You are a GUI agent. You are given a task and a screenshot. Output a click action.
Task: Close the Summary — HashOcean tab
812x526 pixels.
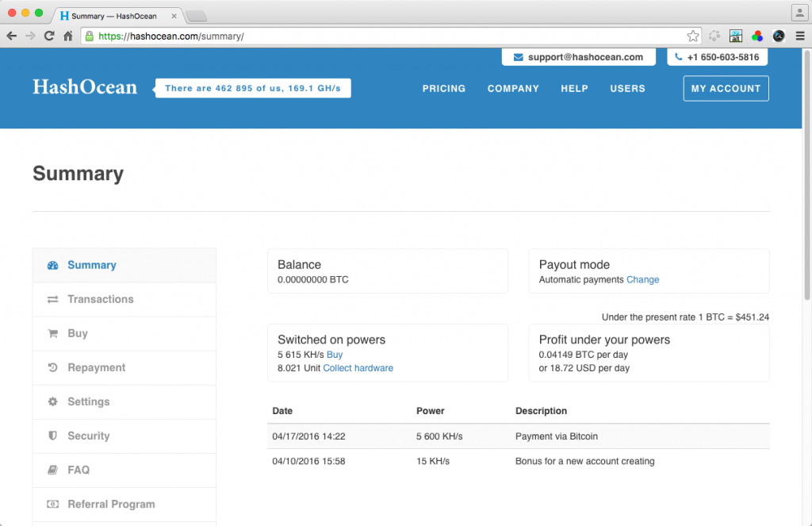pos(174,16)
